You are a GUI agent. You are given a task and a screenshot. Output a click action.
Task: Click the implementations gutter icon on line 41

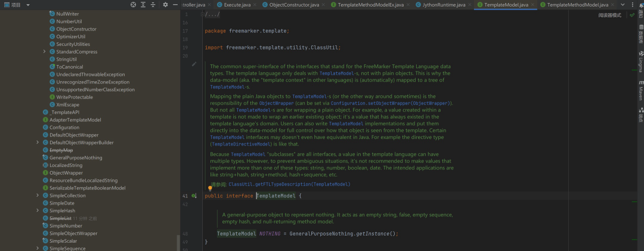(x=194, y=196)
